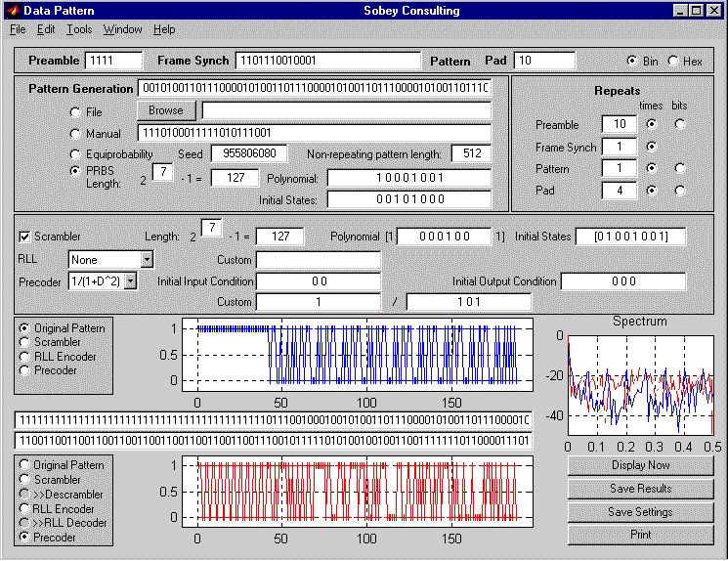Click the lower red waveform plot

pyautogui.click(x=358, y=492)
